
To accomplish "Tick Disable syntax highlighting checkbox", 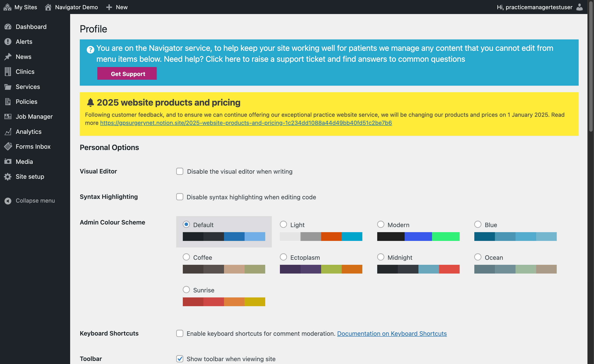I will (x=180, y=197).
